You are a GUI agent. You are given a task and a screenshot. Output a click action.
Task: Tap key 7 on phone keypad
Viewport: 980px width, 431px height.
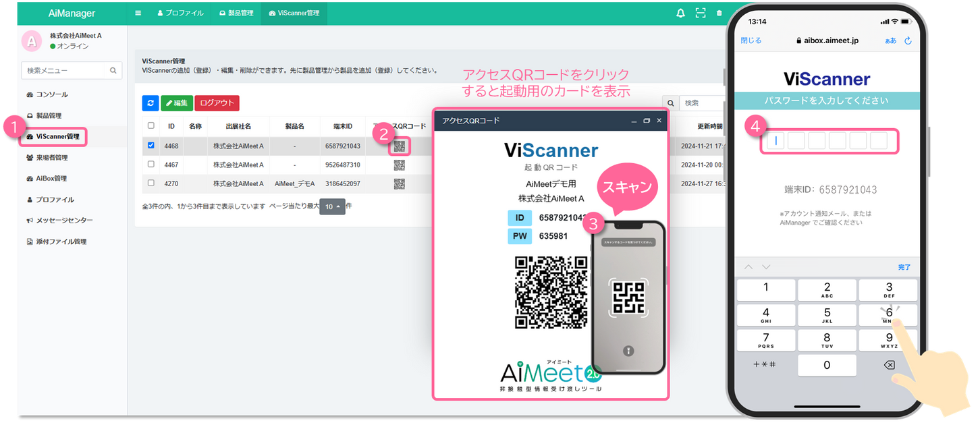click(x=765, y=340)
